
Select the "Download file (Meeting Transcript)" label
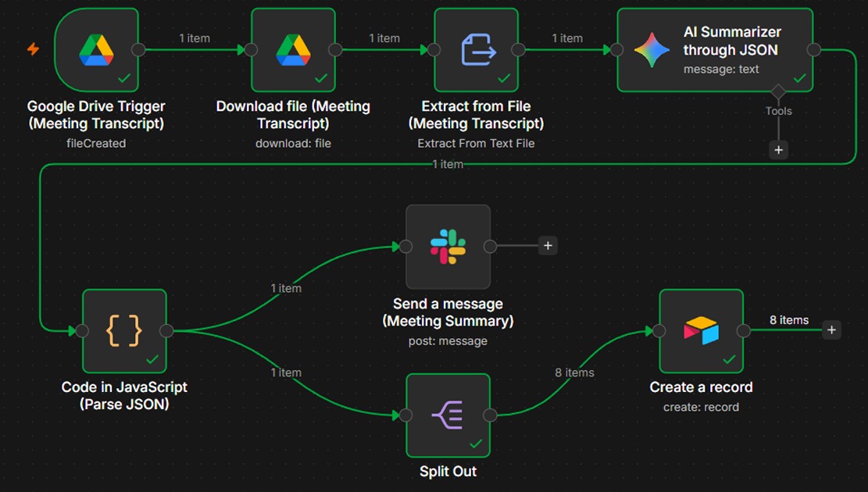294,115
